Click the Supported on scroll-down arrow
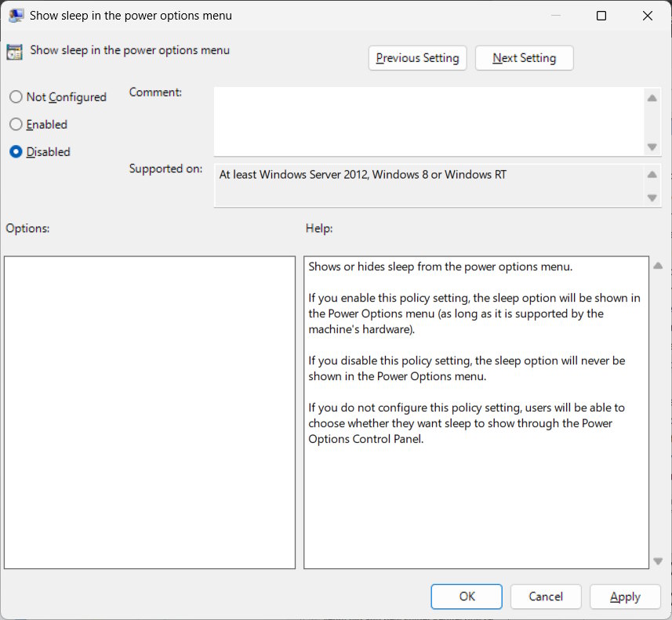The image size is (672, 620). pyautogui.click(x=652, y=198)
